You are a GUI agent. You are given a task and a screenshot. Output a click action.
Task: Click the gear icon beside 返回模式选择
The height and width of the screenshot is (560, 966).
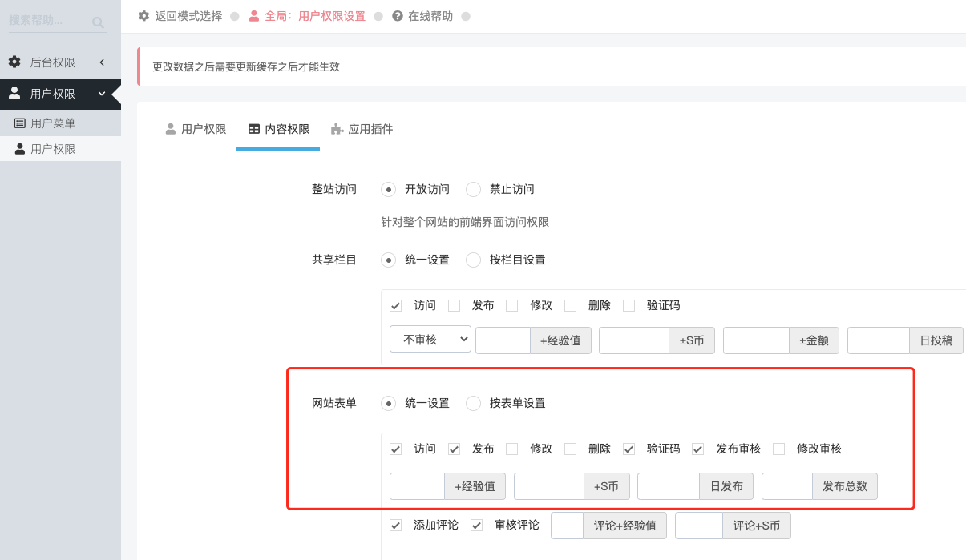coord(144,15)
